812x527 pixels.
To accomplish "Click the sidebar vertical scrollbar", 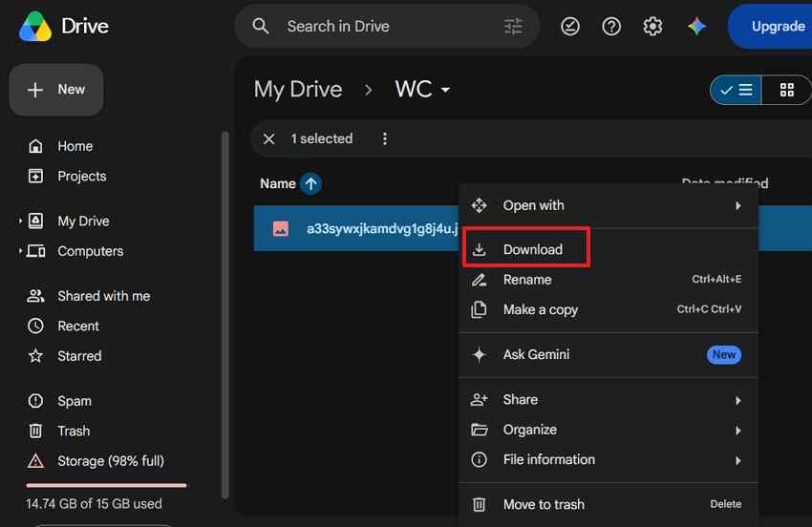I will (x=224, y=315).
